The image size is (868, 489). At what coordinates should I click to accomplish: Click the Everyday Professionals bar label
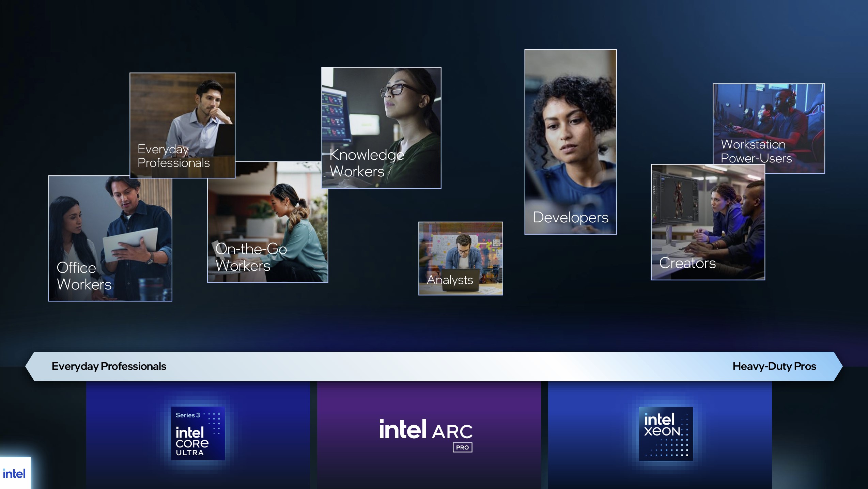point(109,366)
